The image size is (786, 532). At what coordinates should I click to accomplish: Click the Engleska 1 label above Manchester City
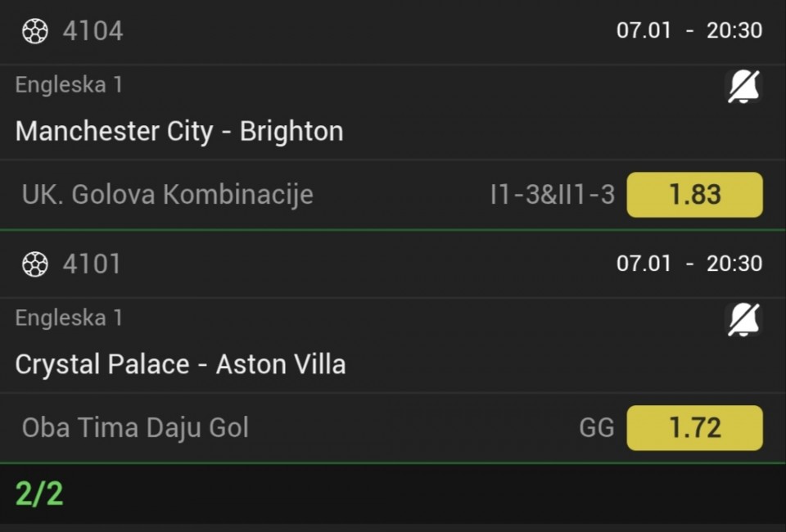[69, 84]
